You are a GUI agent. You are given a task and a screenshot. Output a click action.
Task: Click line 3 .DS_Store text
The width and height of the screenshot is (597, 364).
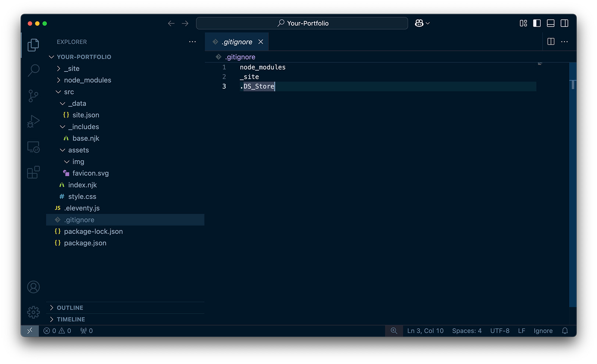(x=257, y=86)
